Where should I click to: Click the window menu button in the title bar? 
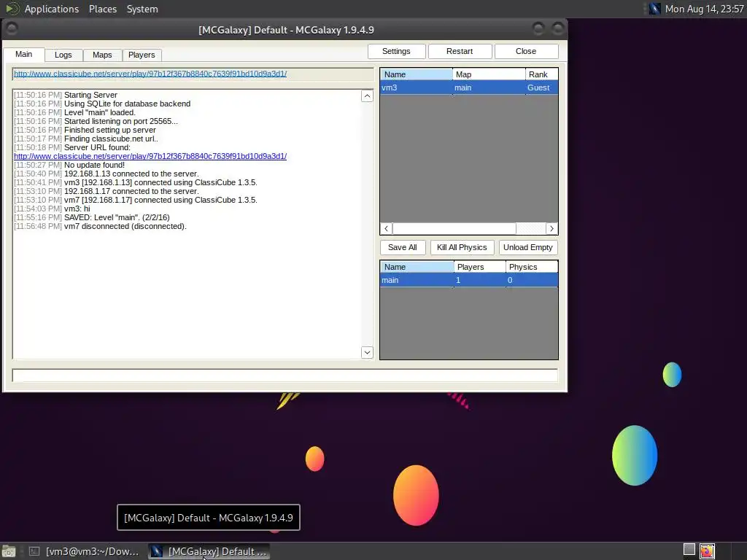tap(12, 29)
